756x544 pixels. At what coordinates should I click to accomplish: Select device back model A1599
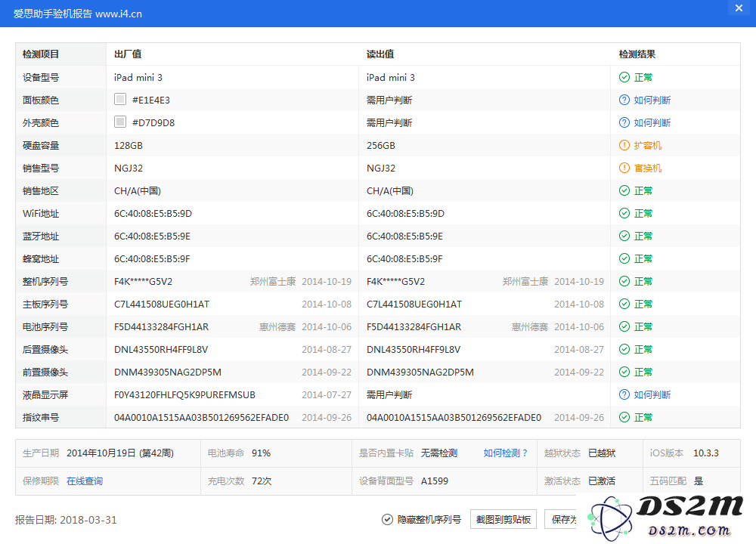(x=435, y=481)
